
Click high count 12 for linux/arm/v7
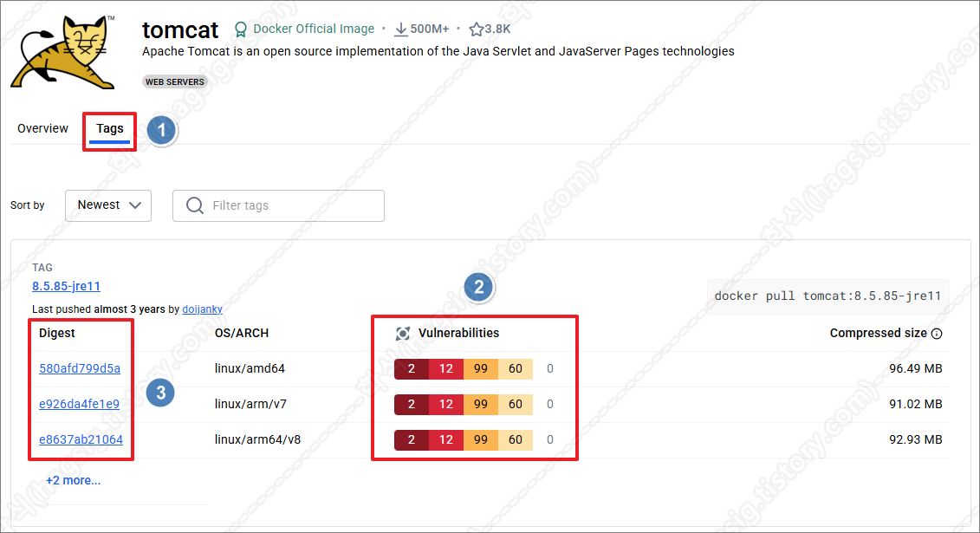445,404
